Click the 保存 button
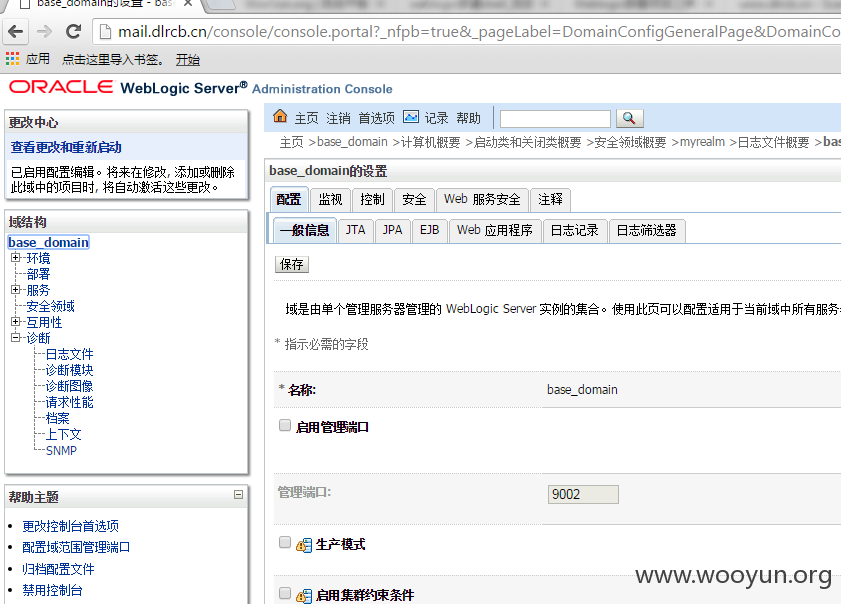This screenshot has height=604, width=841. pyautogui.click(x=292, y=264)
